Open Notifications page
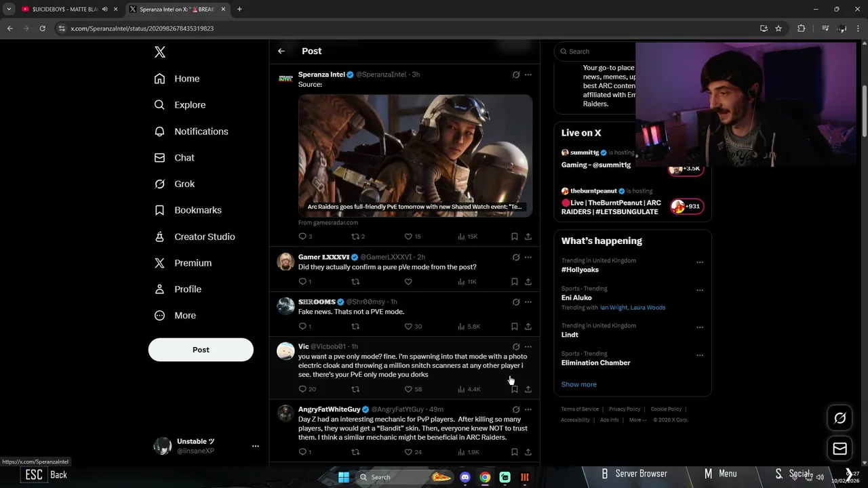Screen dimensions: 868x488 click(x=191, y=131)
